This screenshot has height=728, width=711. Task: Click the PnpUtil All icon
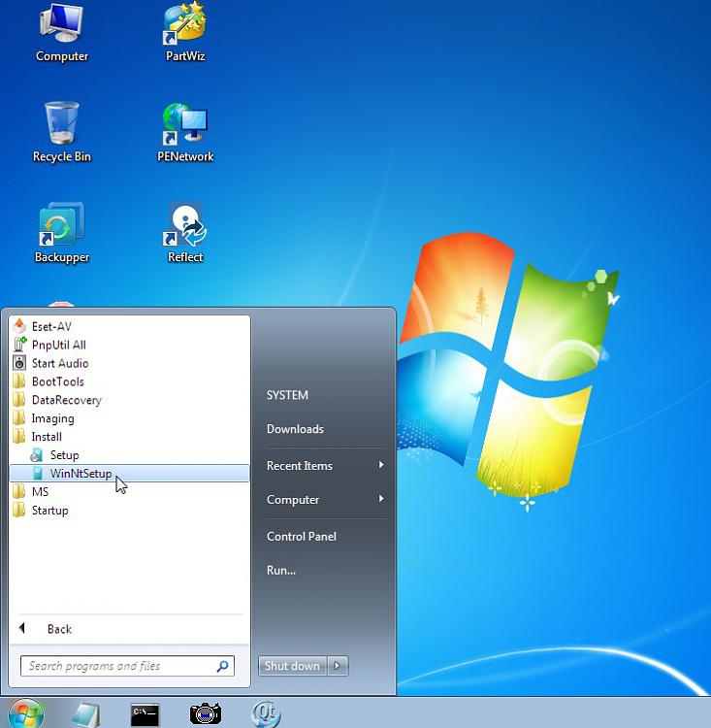(19, 345)
